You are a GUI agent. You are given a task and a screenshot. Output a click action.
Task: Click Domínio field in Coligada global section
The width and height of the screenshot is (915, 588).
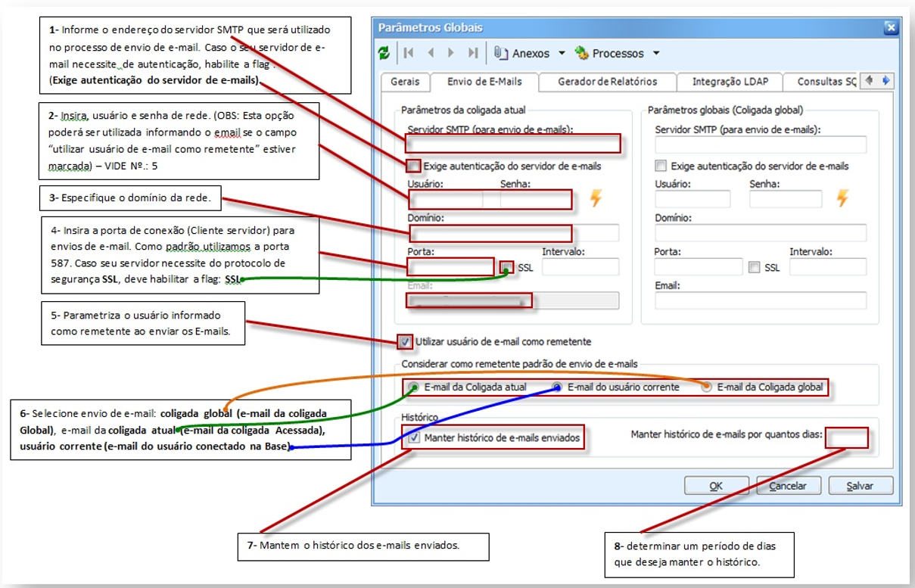[x=761, y=233]
